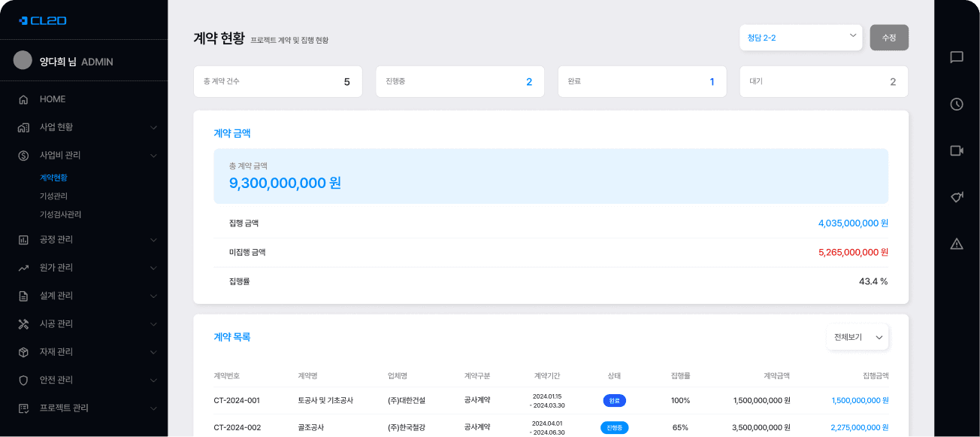Image resolution: width=980 pixels, height=437 pixels.
Task: Expand the 공정 관리 menu chevron
Action: 153,240
